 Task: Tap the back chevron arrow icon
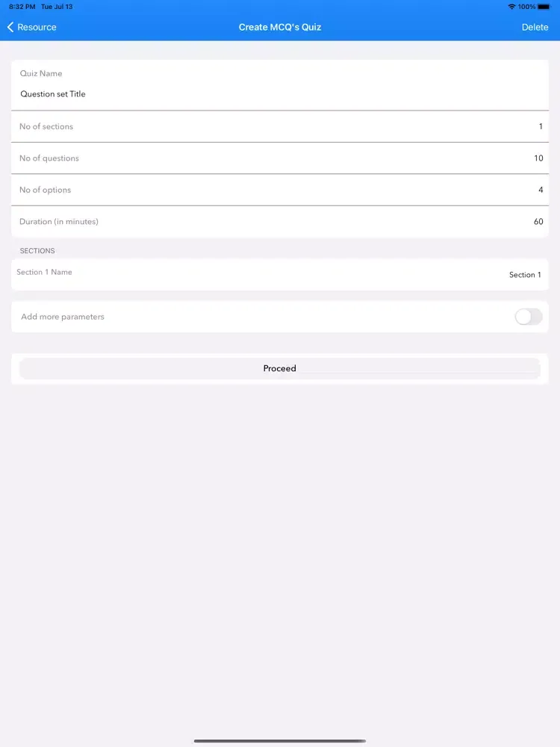[10, 27]
